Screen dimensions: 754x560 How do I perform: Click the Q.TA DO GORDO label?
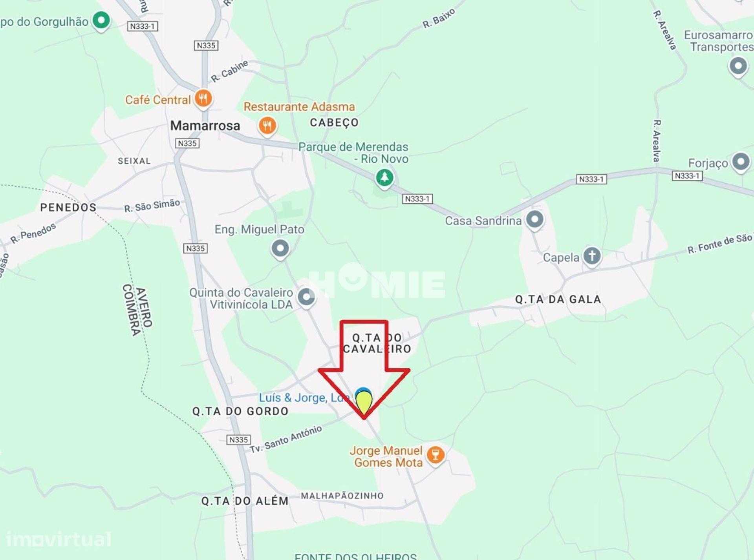(240, 411)
